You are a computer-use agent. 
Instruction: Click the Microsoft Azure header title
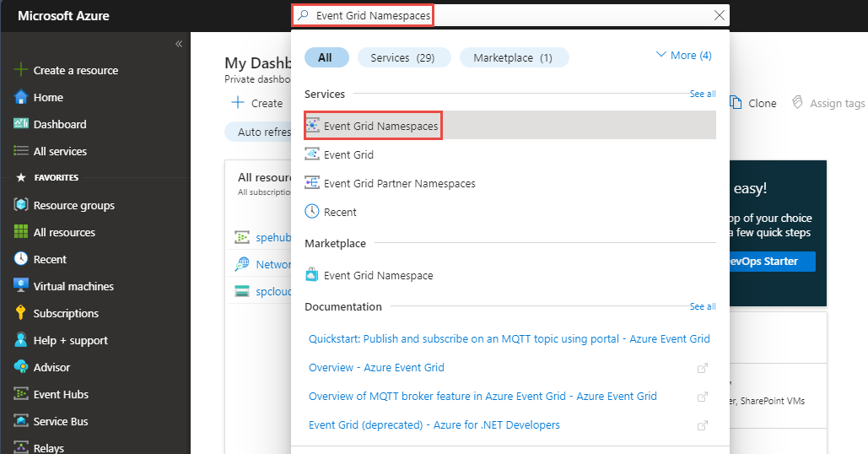(x=63, y=16)
